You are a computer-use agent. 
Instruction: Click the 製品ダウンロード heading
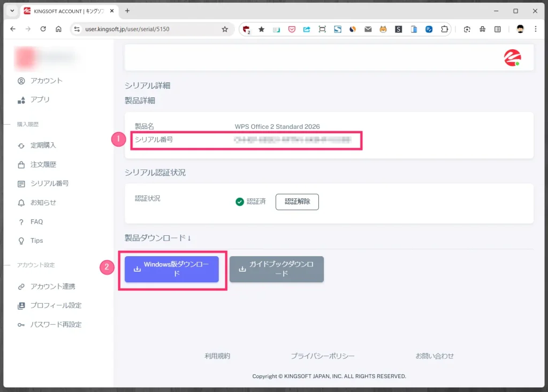click(158, 238)
